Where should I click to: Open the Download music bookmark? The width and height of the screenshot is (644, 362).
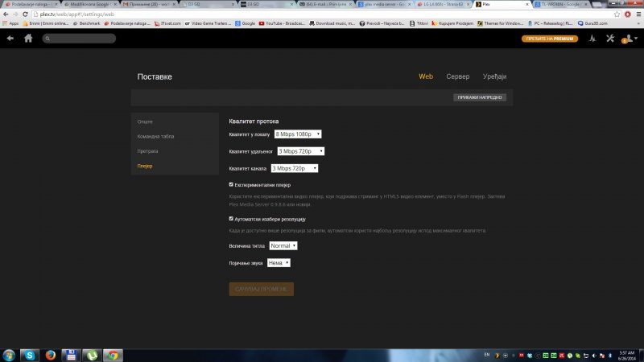[x=332, y=23]
